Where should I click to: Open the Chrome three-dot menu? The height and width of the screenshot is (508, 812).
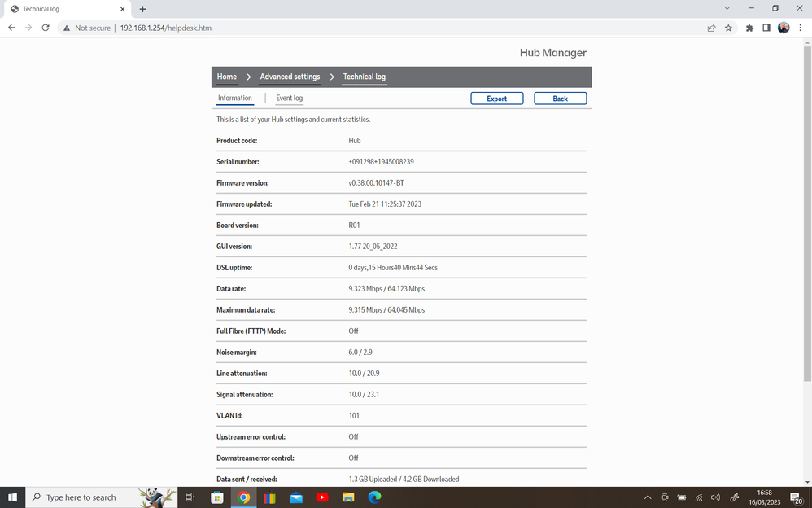pos(801,28)
